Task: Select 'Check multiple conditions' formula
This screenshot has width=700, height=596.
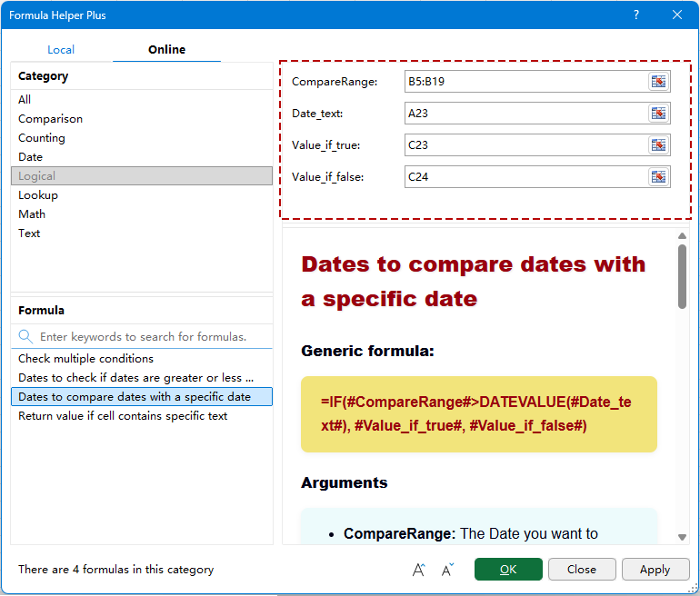Action: [x=142, y=359]
